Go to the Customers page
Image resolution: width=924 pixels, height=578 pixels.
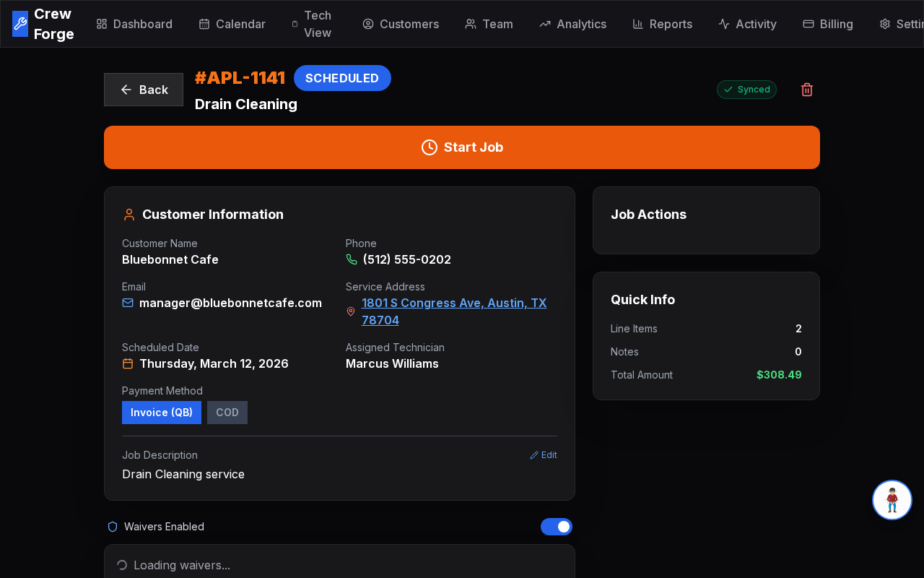[x=401, y=24]
